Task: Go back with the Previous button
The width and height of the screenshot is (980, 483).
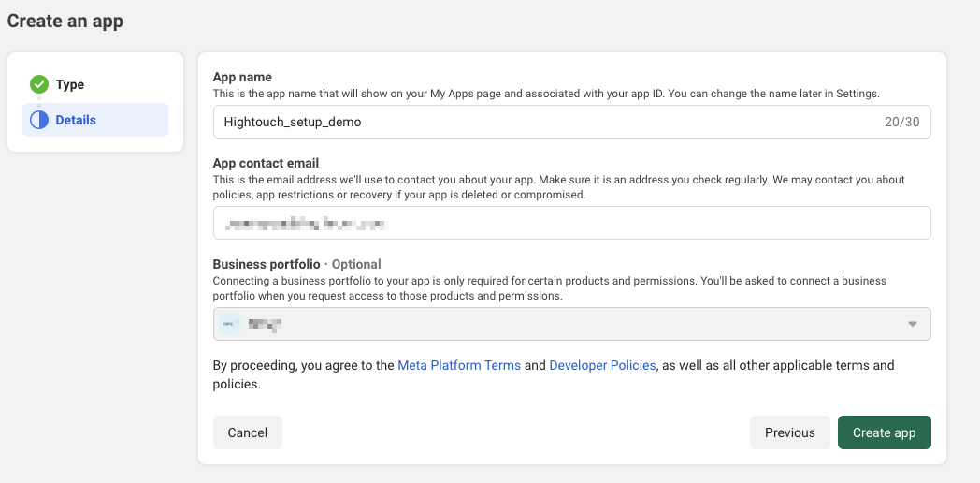Action: [790, 432]
